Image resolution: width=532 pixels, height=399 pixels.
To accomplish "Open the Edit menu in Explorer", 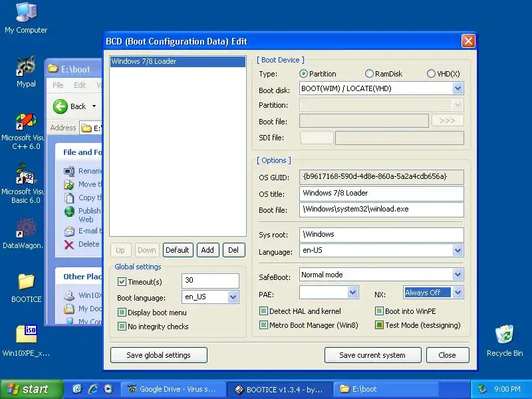I will pyautogui.click(x=80, y=85).
